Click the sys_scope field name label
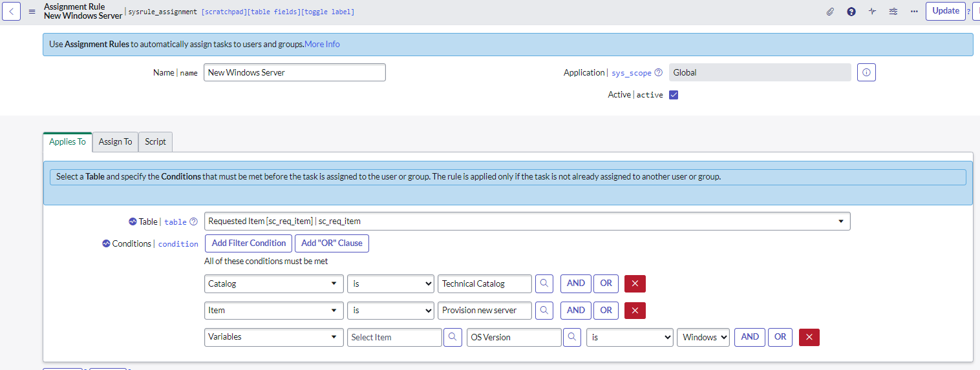The image size is (980, 370). click(x=632, y=73)
